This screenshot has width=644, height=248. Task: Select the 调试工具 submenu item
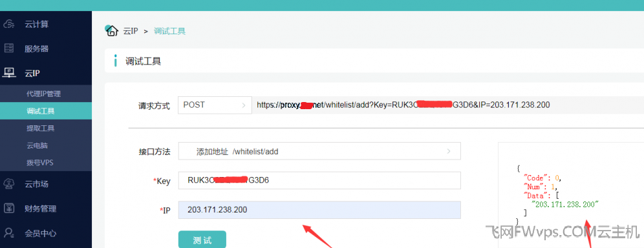point(46,111)
